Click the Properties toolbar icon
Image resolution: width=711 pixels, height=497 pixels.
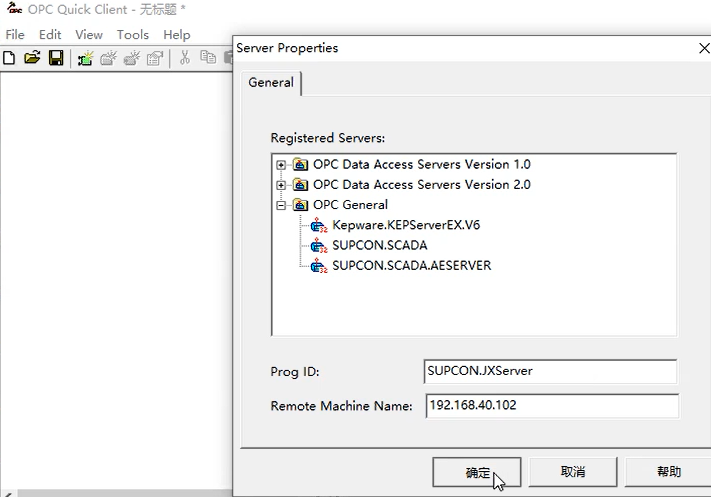(x=155, y=58)
